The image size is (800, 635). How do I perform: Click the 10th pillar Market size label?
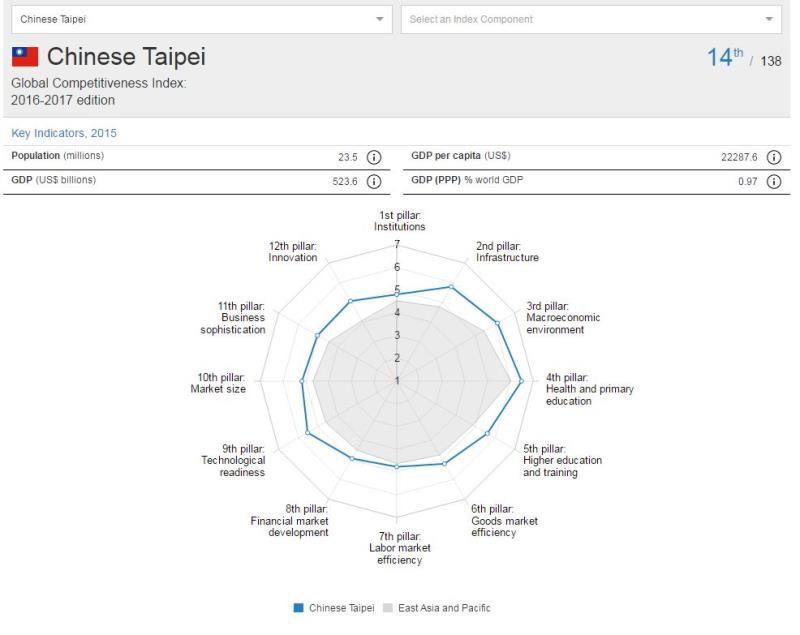point(218,383)
